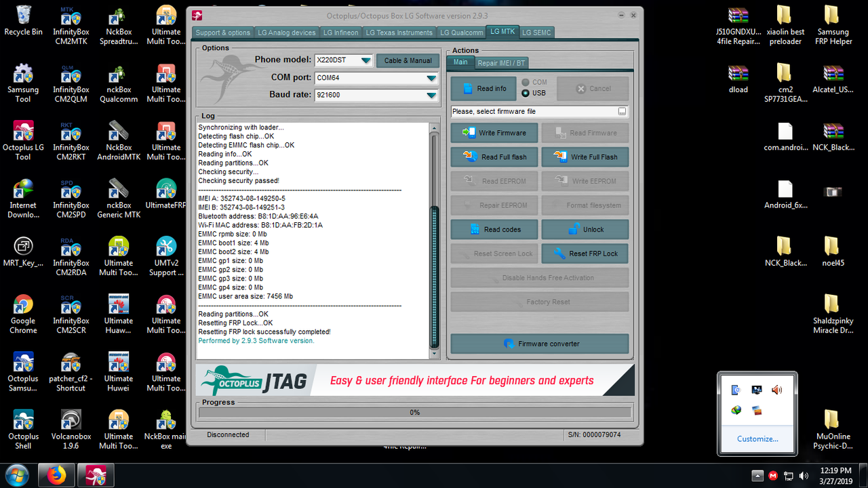Launch Google Chrome from the desktop
The height and width of the screenshot is (488, 868).
[x=23, y=315]
